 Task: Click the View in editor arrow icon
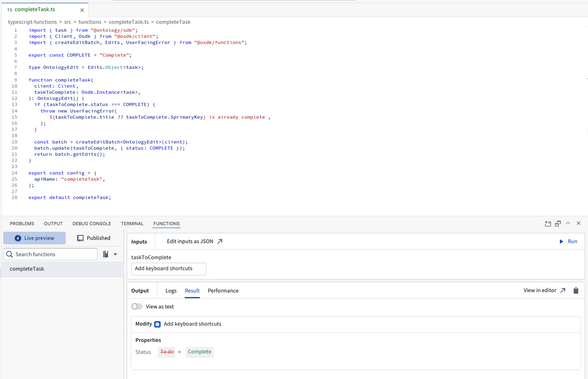(563, 290)
